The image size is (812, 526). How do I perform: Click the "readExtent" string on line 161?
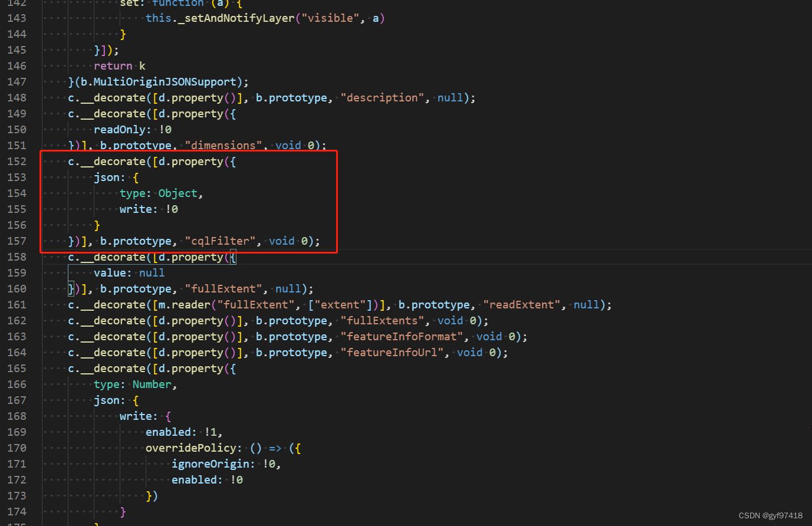[x=521, y=305]
